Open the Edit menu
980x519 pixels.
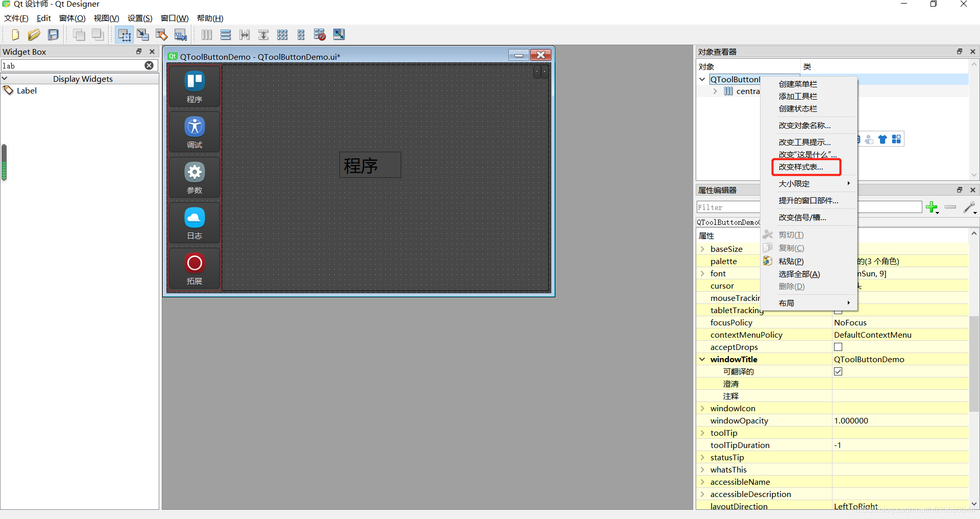pyautogui.click(x=44, y=18)
